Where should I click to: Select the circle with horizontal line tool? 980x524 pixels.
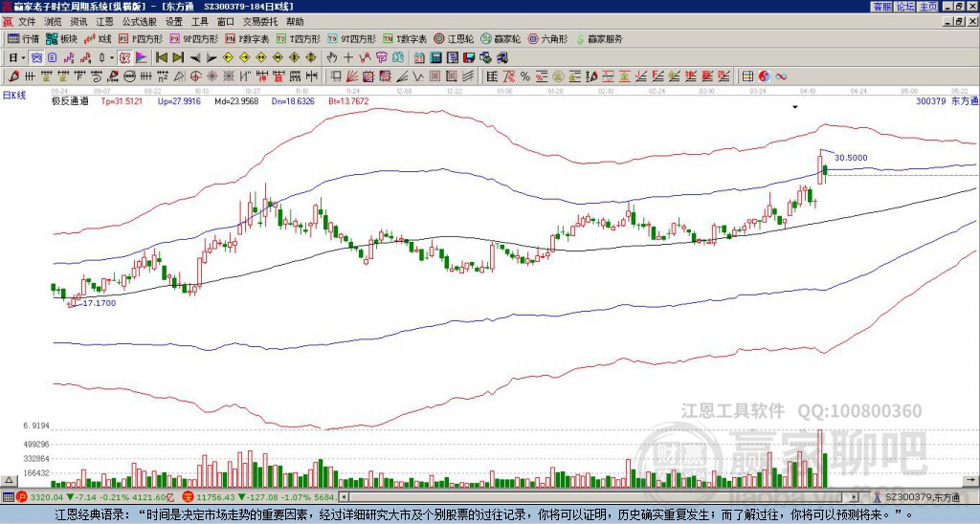tap(129, 76)
